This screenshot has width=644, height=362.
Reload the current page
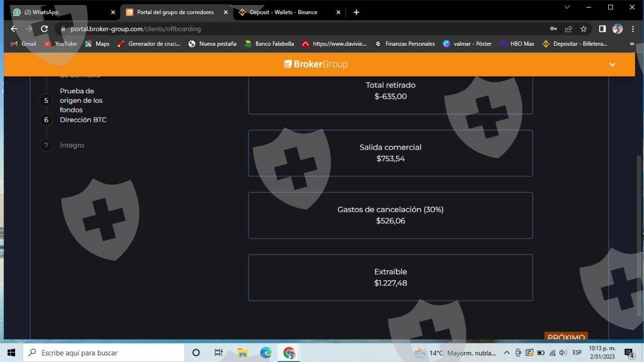coord(44,29)
